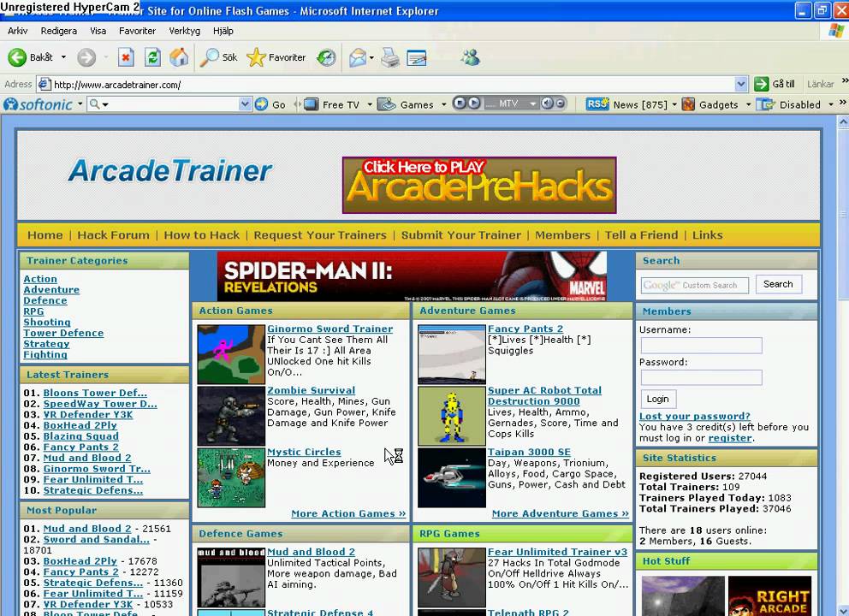Open Favoriter star icon

(x=256, y=56)
